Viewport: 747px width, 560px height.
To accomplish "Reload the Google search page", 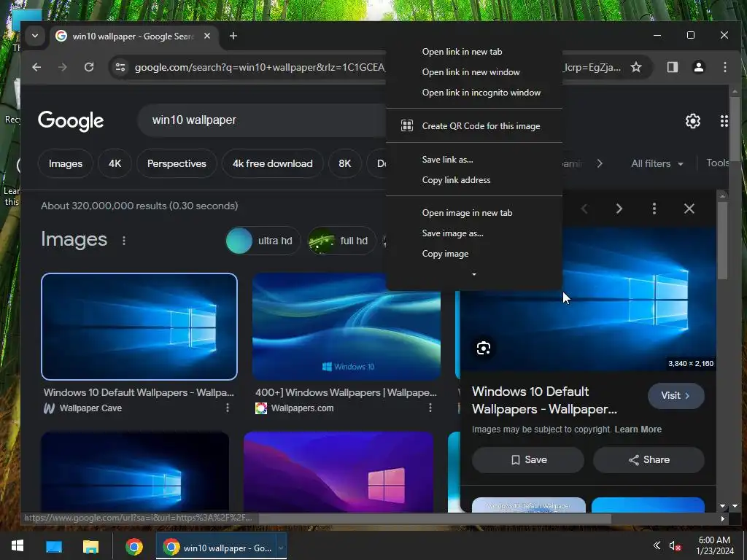I will [x=89, y=67].
